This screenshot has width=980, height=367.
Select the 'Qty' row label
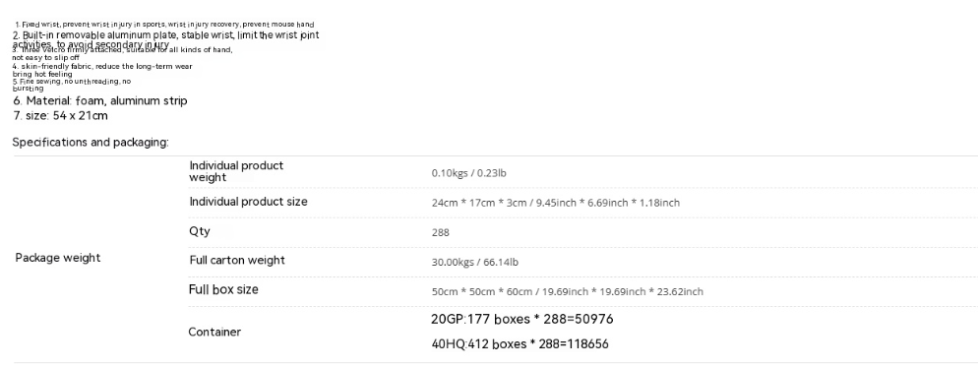[x=200, y=231]
